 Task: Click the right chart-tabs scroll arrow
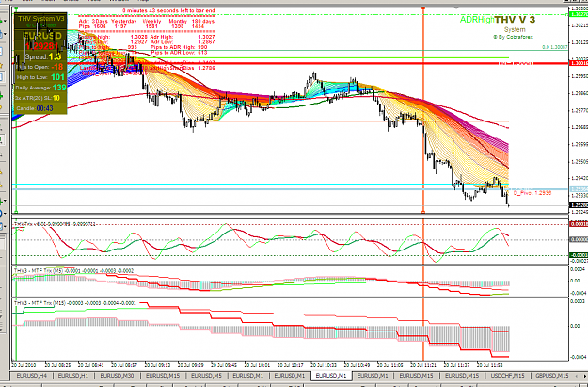(585, 376)
